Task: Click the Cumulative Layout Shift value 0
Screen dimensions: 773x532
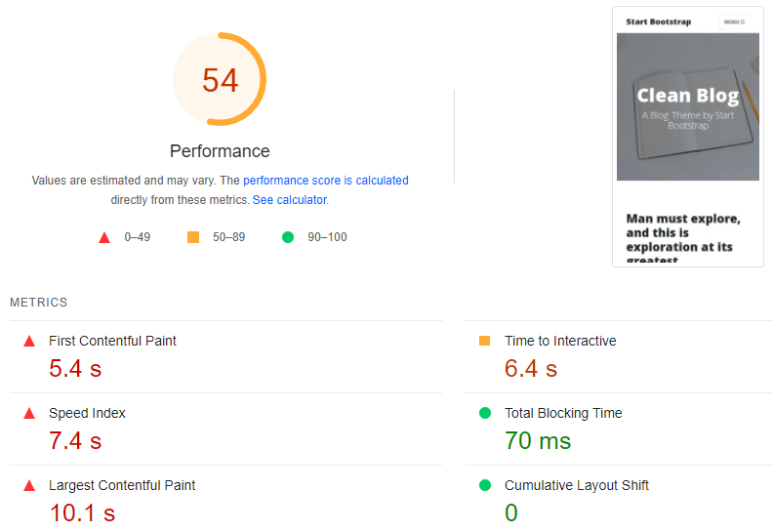Action: pyautogui.click(x=511, y=512)
